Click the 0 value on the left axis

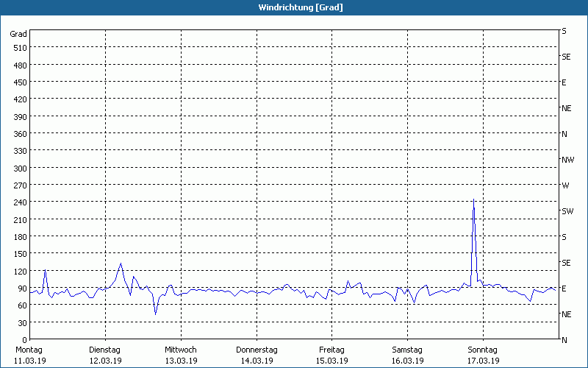[24, 340]
